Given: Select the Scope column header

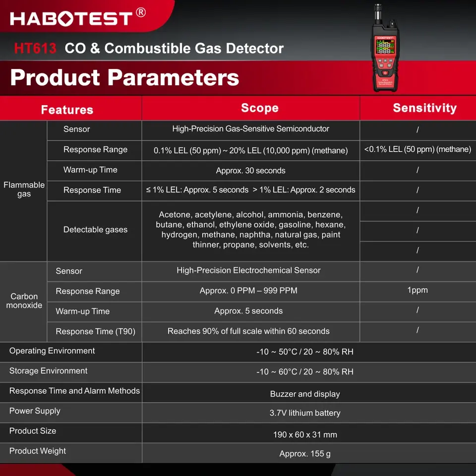Looking at the screenshot, I should [x=259, y=108].
